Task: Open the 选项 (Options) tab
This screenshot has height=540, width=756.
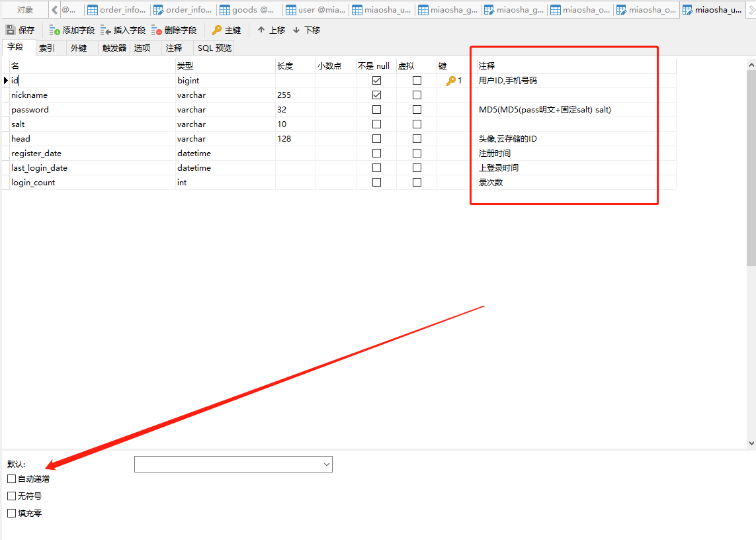Action: (142, 48)
